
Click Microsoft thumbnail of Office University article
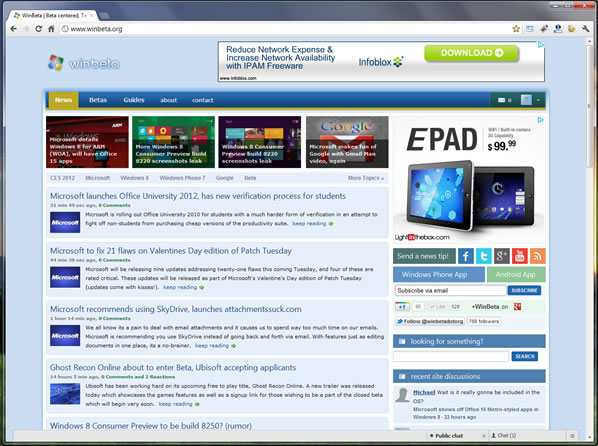(65, 222)
